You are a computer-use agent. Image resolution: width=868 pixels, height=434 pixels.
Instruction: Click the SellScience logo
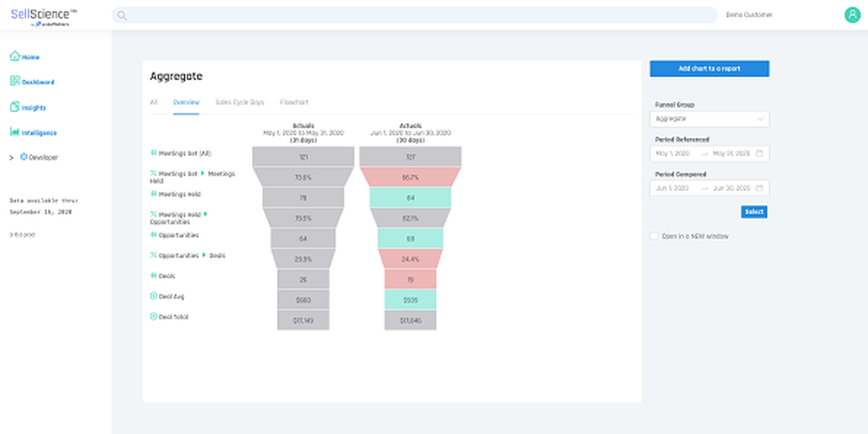click(x=44, y=16)
